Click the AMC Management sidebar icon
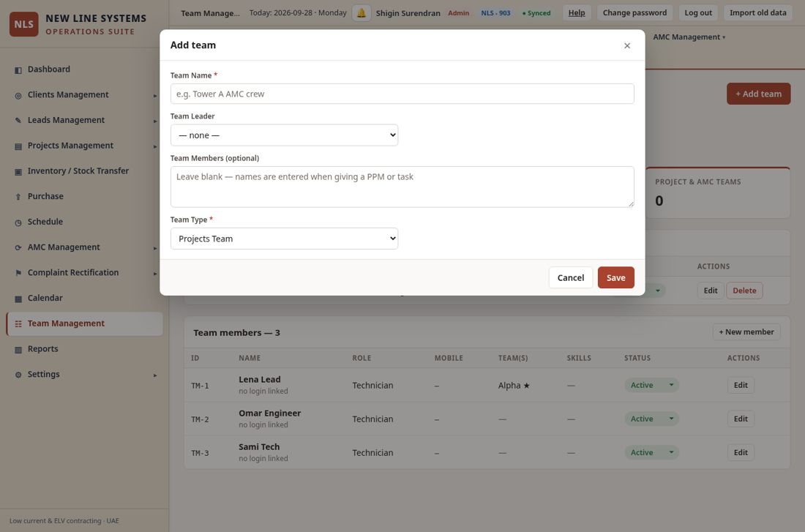The image size is (805, 532). point(18,247)
